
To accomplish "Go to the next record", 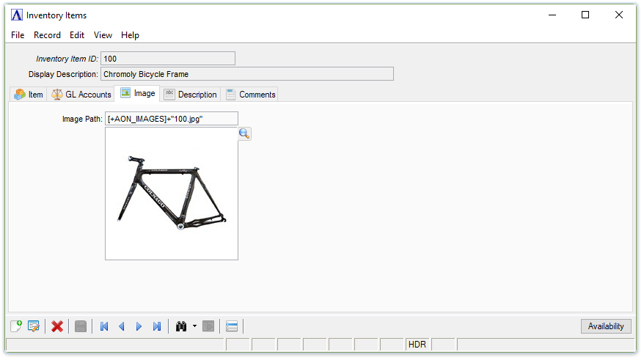I will pyautogui.click(x=139, y=326).
